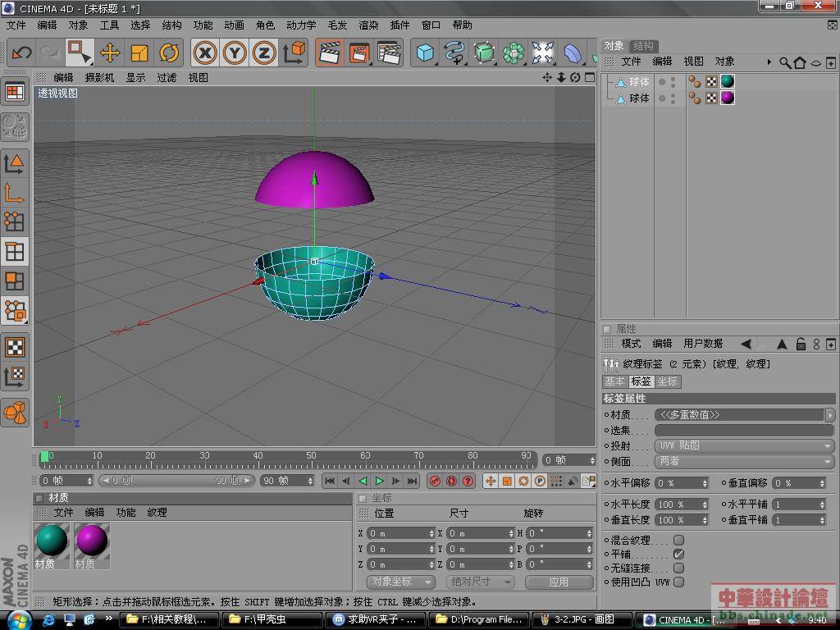
Task: Click the 应用 button
Action: pyautogui.click(x=559, y=582)
